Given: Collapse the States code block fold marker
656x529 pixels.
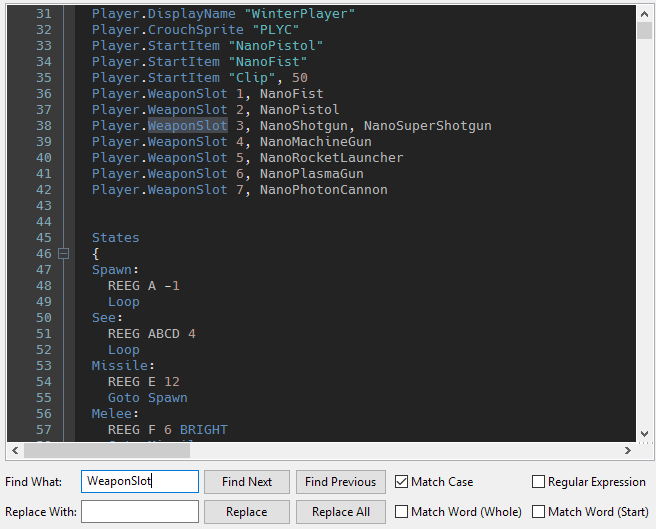Looking at the screenshot, I should 64,254.
